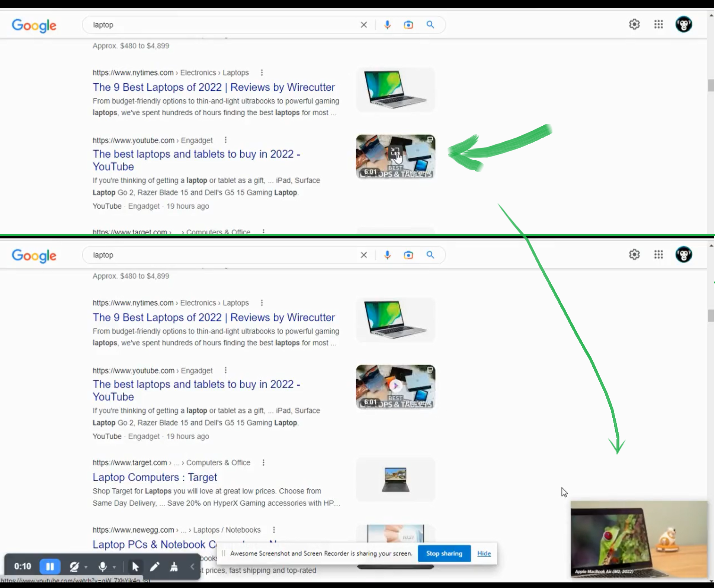Image resolution: width=715 pixels, height=588 pixels.
Task: Collapse the recorder toolbar with chevron
Action: pyautogui.click(x=192, y=566)
